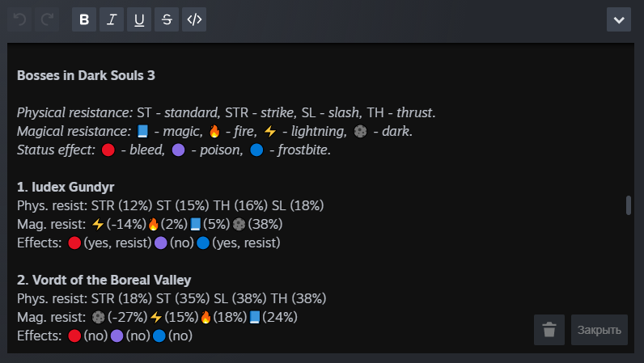This screenshot has height=363, width=644.
Task: Insert code block formatting
Action: pyautogui.click(x=194, y=20)
